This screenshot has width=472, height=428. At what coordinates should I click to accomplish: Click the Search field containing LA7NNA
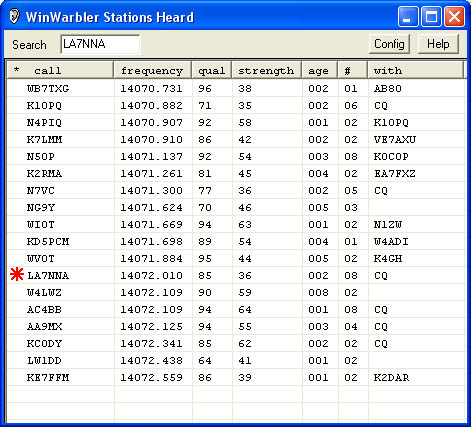coord(100,44)
